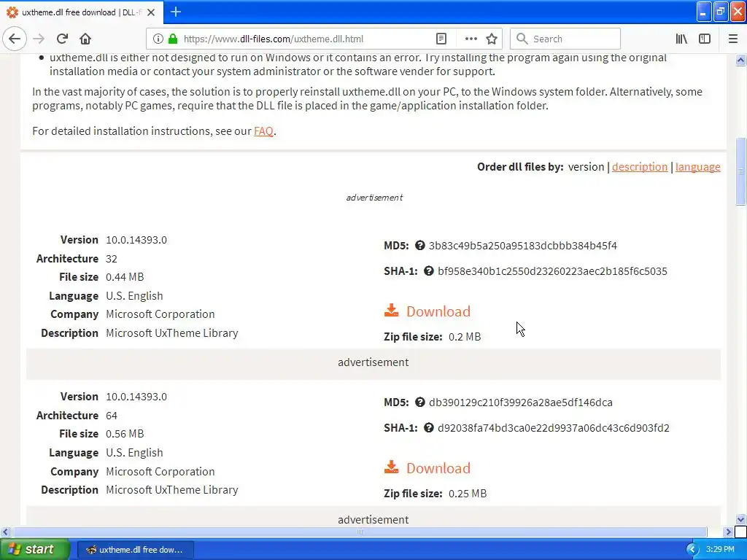Click Architecture value 32

pos(112,259)
